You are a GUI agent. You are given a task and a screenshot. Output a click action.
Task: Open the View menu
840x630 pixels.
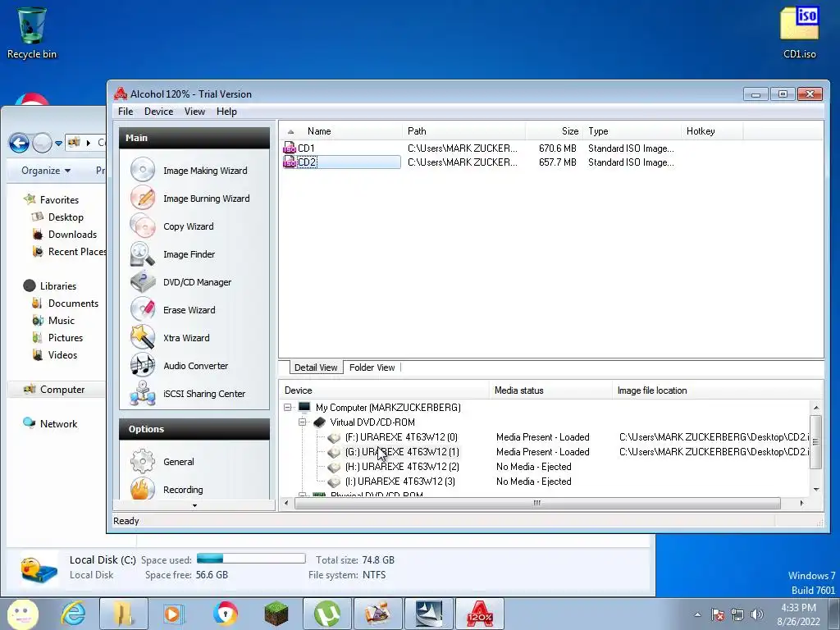pos(194,112)
